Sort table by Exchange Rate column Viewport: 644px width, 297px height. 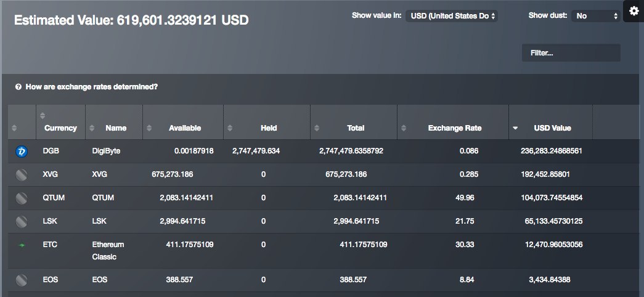coord(453,122)
